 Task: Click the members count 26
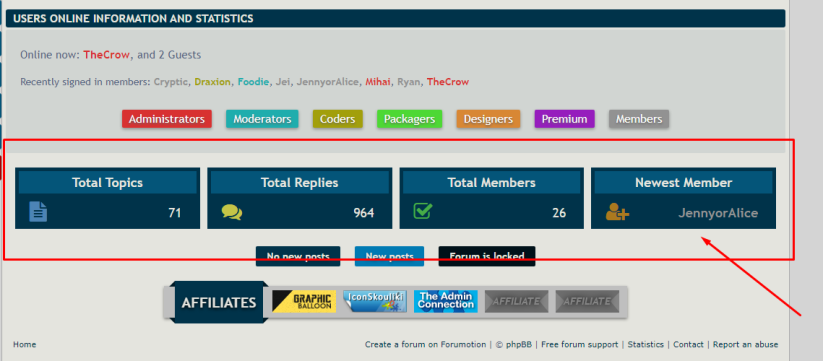point(559,213)
